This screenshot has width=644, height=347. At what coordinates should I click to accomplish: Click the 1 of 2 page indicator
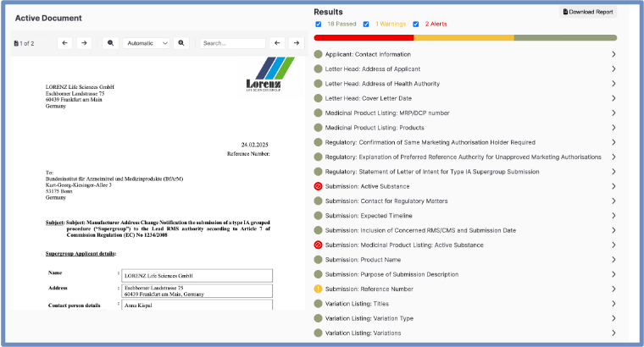tap(27, 43)
